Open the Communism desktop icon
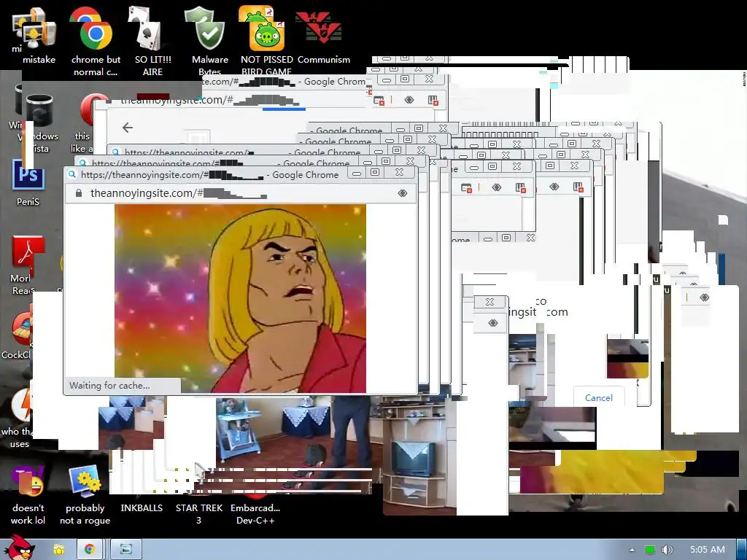The height and width of the screenshot is (560, 747). [x=323, y=38]
